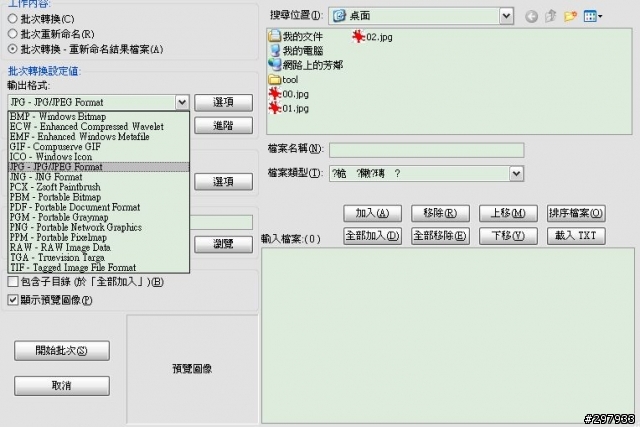
Task: Click 載入 TXT button
Action: [576, 236]
